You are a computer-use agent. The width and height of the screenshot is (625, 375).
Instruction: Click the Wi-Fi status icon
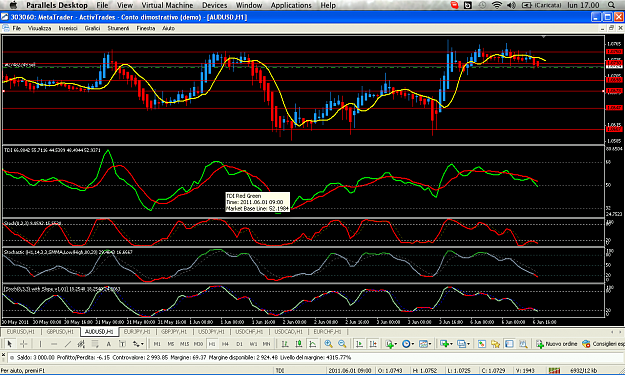[497, 5]
